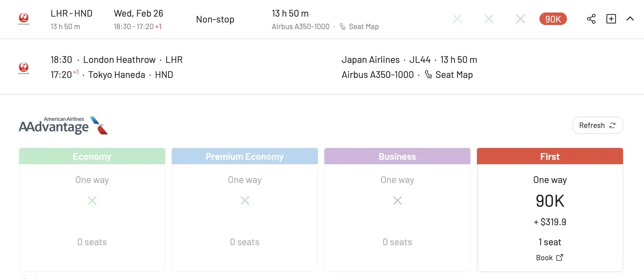Select the Premium Economy fare header

245,156
